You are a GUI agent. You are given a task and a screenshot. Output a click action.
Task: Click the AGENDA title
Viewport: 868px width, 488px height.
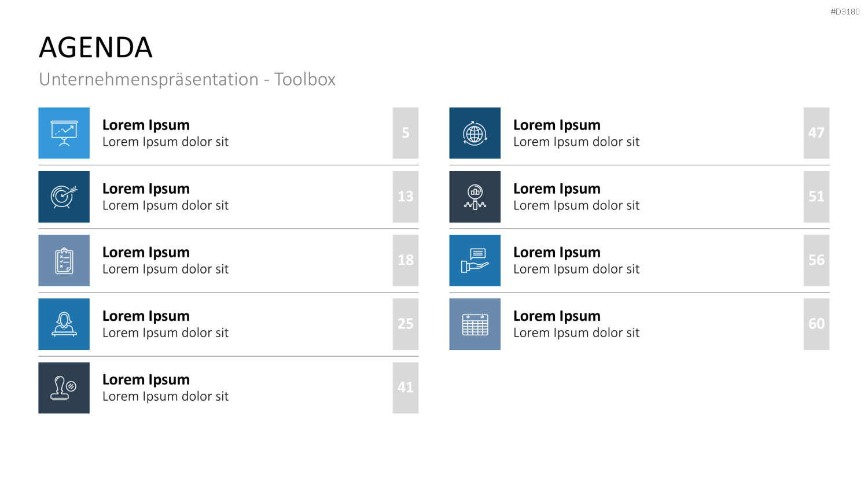pos(96,47)
